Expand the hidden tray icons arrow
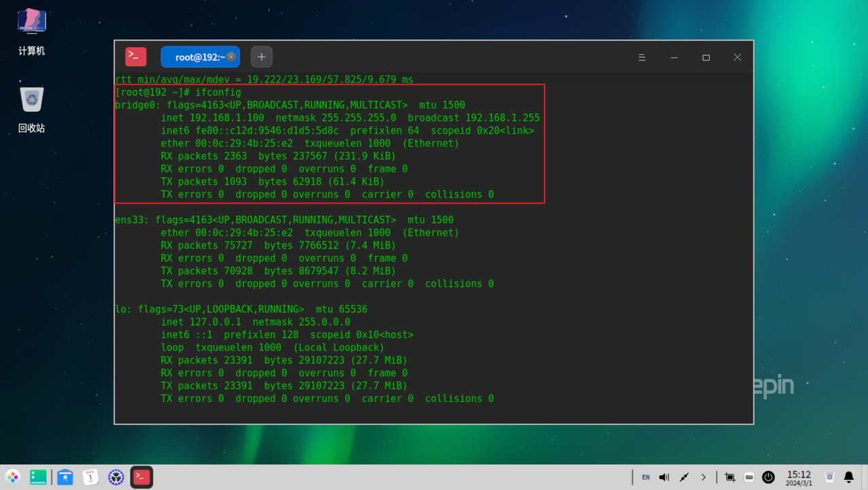Image resolution: width=868 pixels, height=490 pixels. (x=703, y=477)
